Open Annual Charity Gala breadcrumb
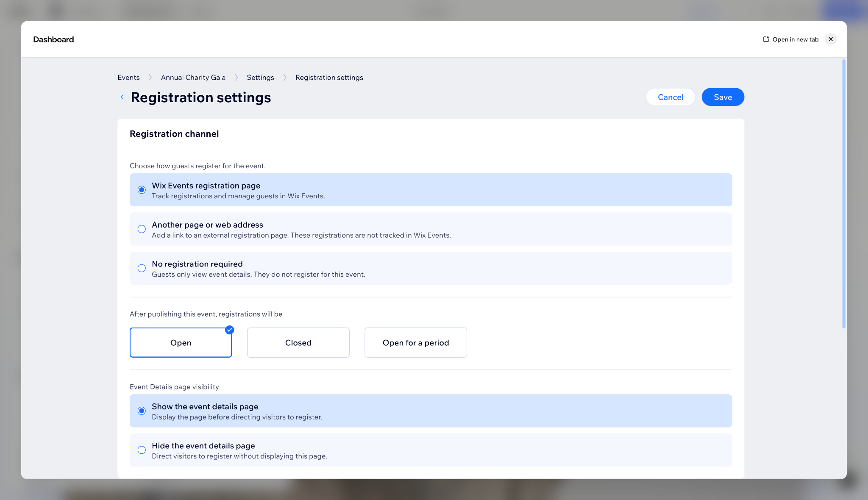 (x=193, y=78)
